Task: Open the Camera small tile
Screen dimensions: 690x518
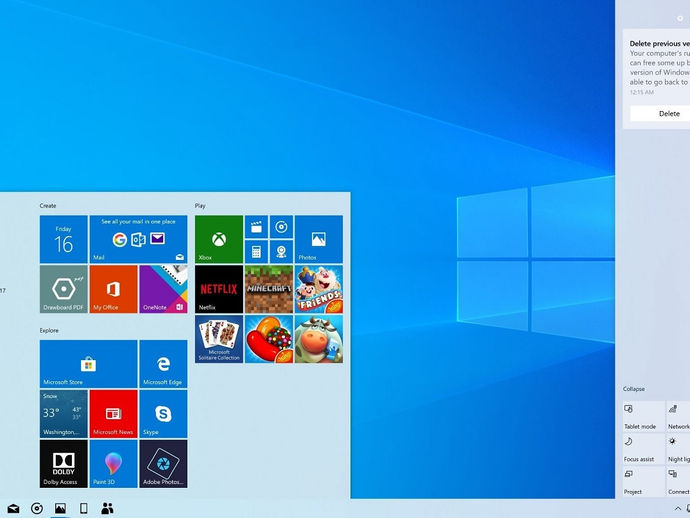Action: [x=281, y=252]
